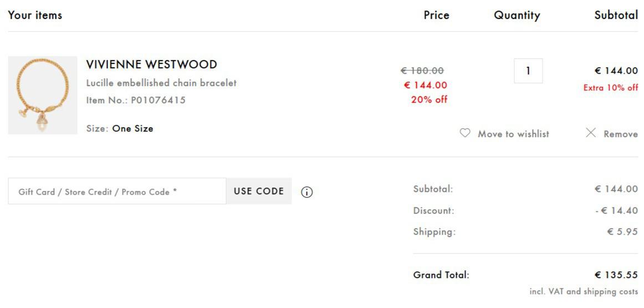Click the Grand Total amount € 135.55
The height and width of the screenshot is (308, 644).
[x=616, y=275]
